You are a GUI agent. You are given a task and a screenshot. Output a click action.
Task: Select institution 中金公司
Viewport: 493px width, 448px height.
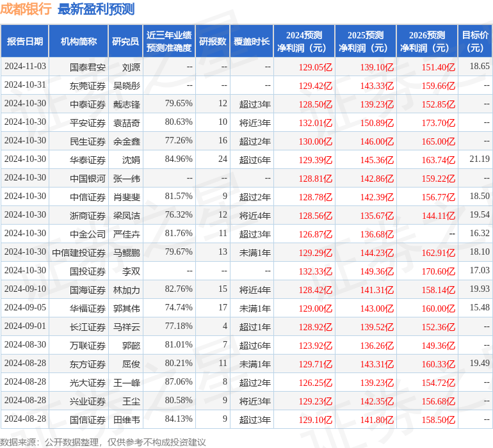tap(88, 234)
